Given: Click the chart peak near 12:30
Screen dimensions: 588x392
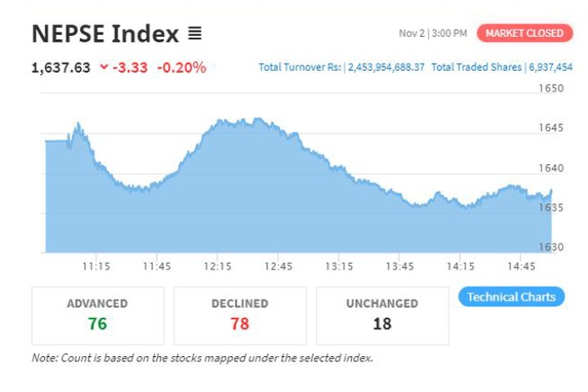Looking at the screenshot, I should tap(253, 120).
